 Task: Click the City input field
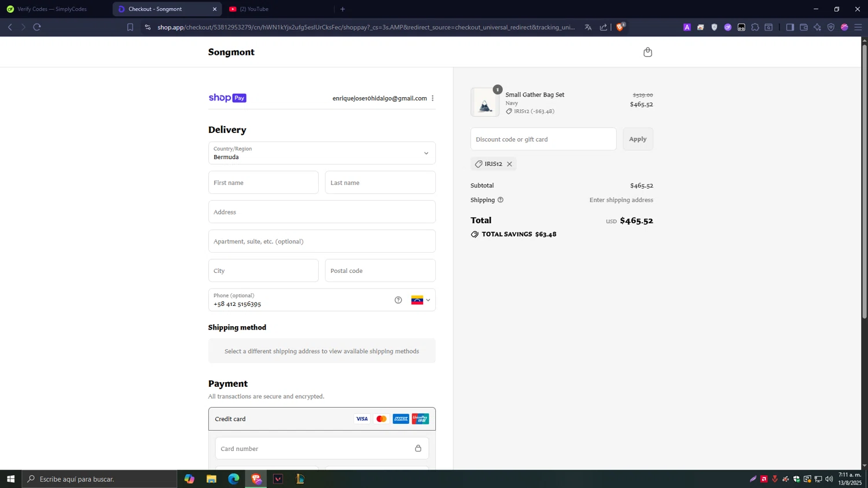263,271
